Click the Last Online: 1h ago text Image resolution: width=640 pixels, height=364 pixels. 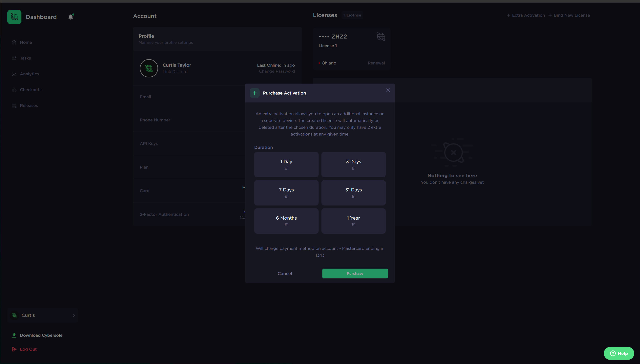coord(276,65)
